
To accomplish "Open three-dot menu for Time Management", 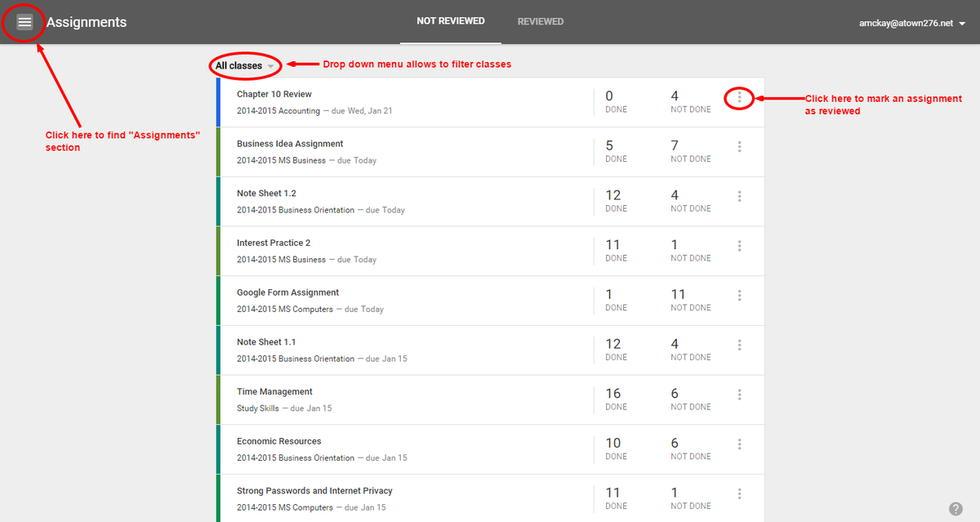I will pos(739,395).
